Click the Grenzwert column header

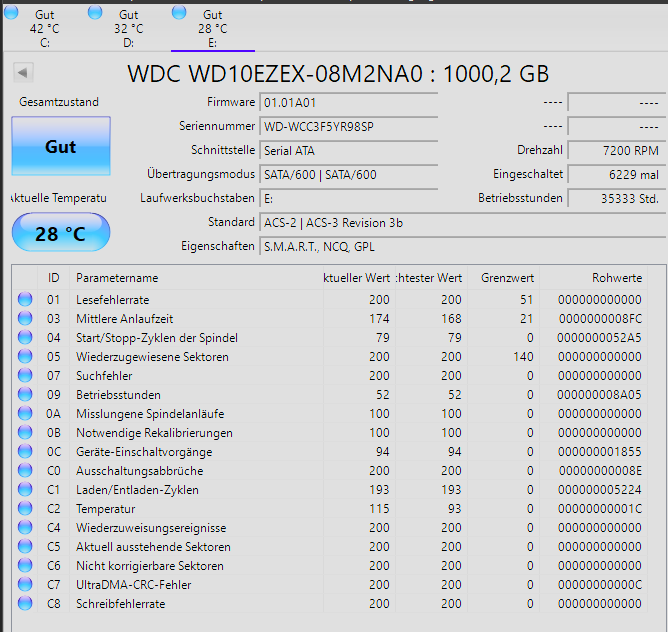tap(504, 278)
